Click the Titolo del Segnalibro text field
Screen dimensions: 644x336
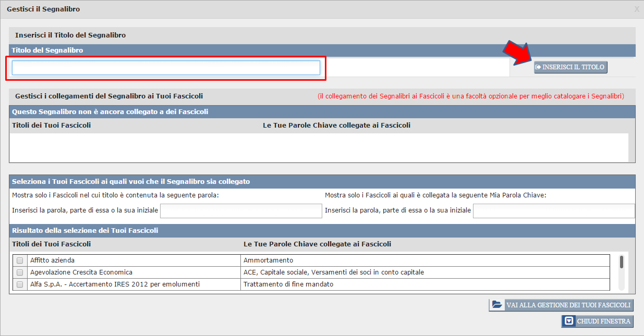(x=166, y=68)
